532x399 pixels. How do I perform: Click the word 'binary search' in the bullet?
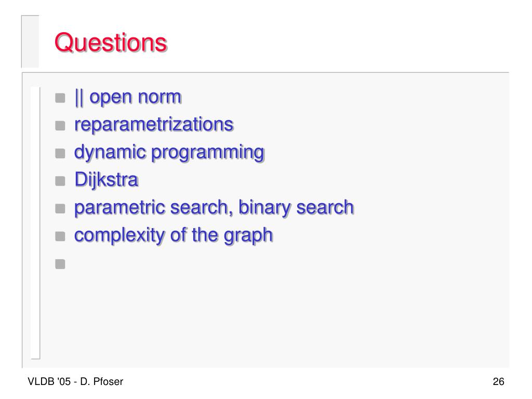(x=296, y=208)
